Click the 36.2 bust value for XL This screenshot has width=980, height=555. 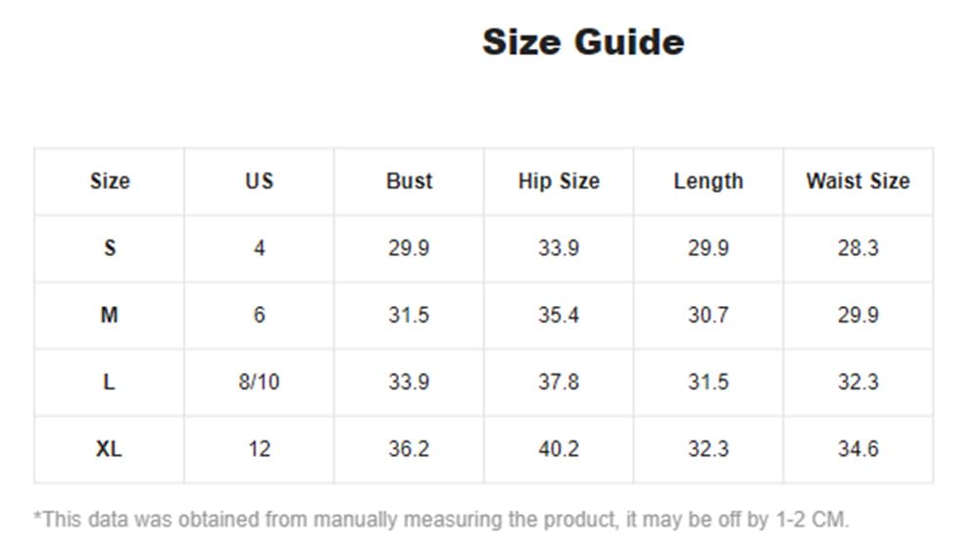coord(409,449)
